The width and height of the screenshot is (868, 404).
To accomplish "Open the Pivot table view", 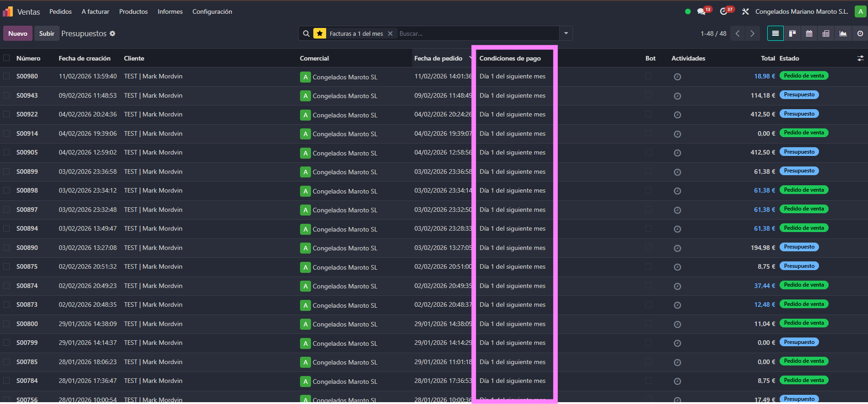I will coord(826,33).
